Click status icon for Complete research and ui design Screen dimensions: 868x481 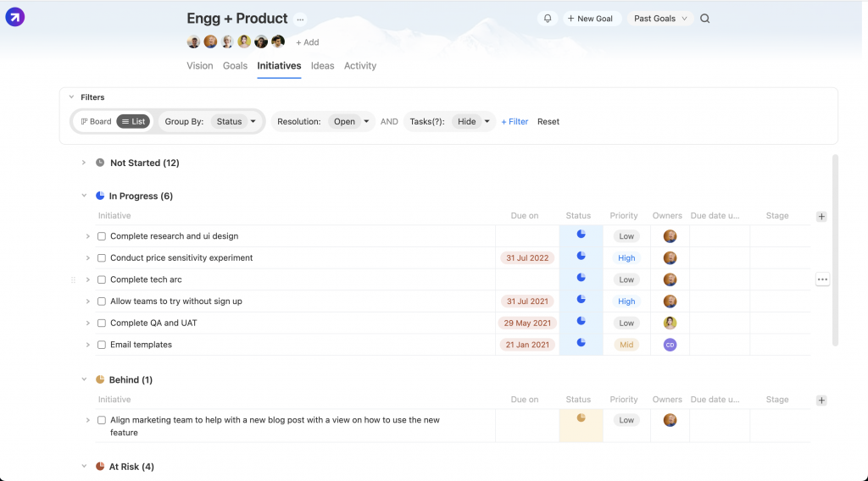pyautogui.click(x=581, y=235)
